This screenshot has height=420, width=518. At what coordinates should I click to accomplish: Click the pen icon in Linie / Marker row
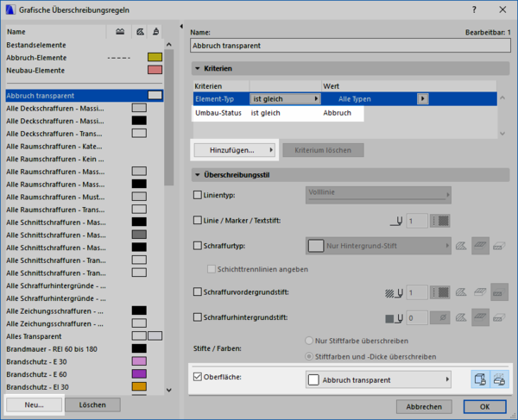tap(396, 221)
